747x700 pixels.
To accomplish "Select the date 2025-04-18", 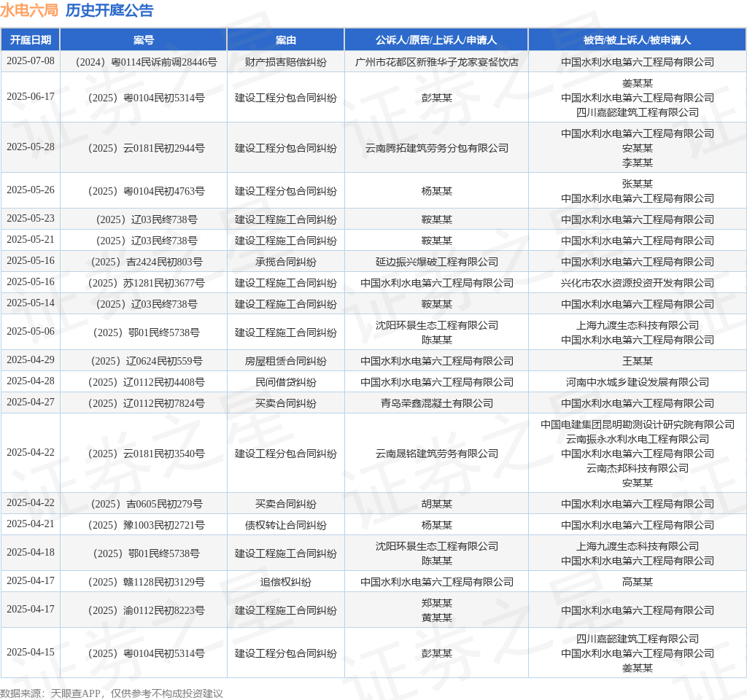I will click(x=31, y=553).
